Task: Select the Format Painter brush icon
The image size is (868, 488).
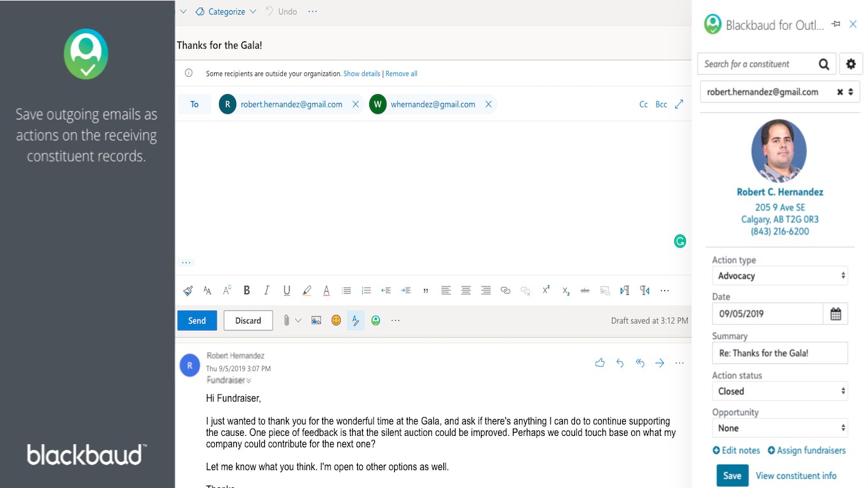Action: click(188, 290)
